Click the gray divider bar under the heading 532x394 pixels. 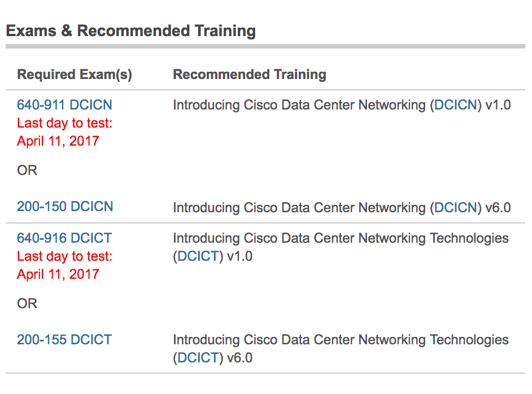[265, 46]
